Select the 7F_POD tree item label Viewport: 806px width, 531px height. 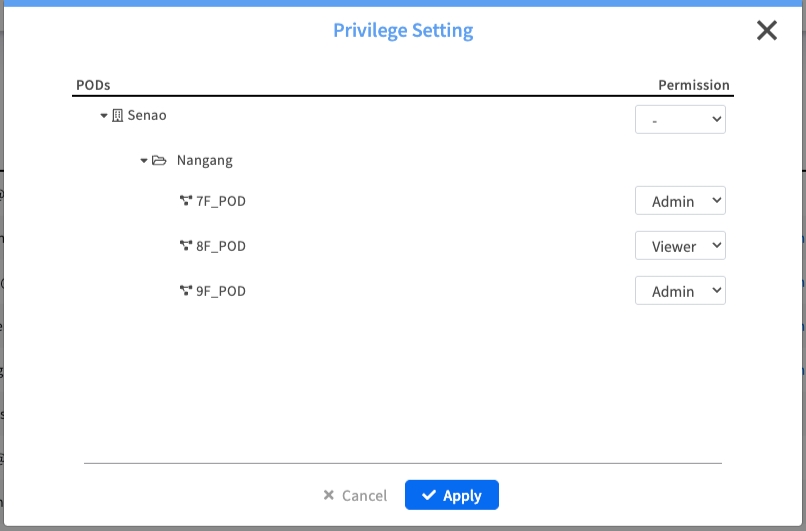tap(221, 201)
